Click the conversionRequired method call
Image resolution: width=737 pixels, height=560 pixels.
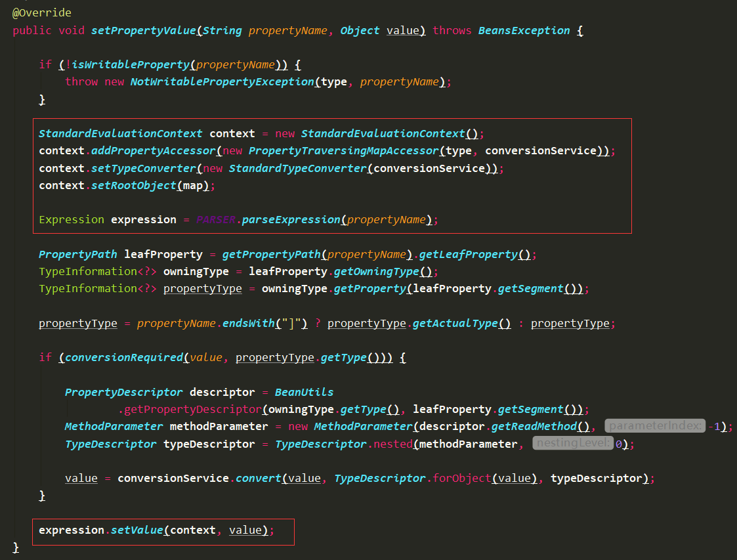pos(123,358)
